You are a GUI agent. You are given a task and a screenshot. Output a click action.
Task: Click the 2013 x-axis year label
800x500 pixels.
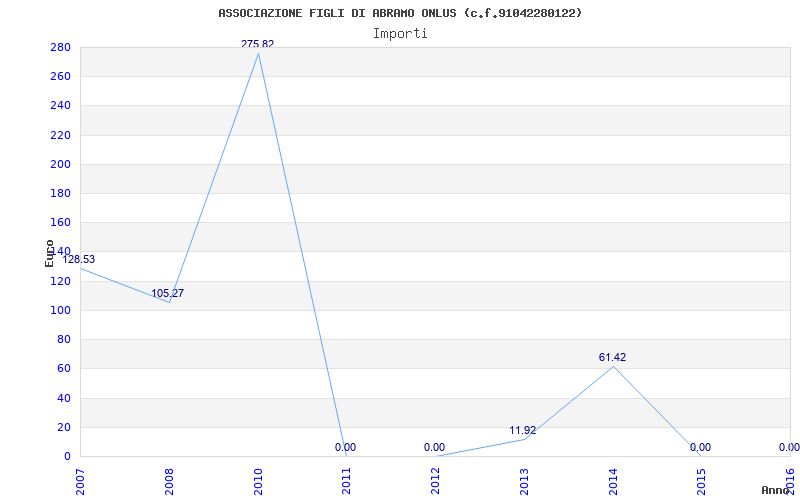(x=524, y=482)
